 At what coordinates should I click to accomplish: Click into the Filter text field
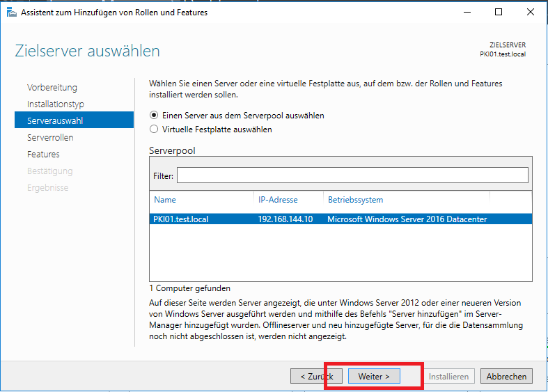(x=352, y=175)
